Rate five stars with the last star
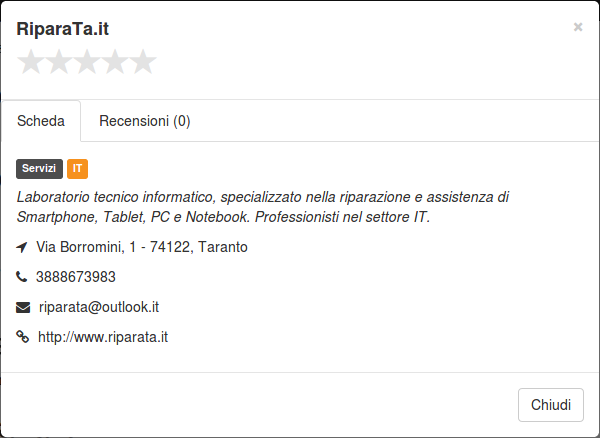 pyautogui.click(x=143, y=62)
